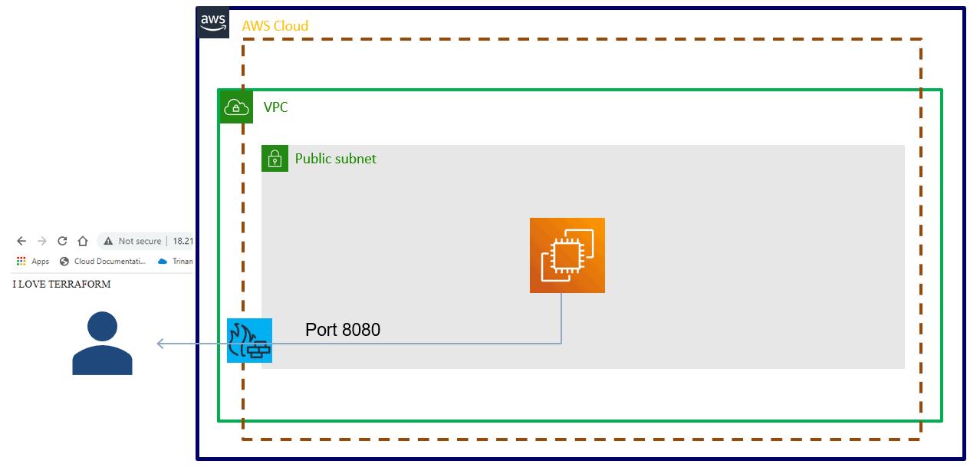The height and width of the screenshot is (474, 980).
Task: Click the browser back arrow
Action: pos(21,240)
